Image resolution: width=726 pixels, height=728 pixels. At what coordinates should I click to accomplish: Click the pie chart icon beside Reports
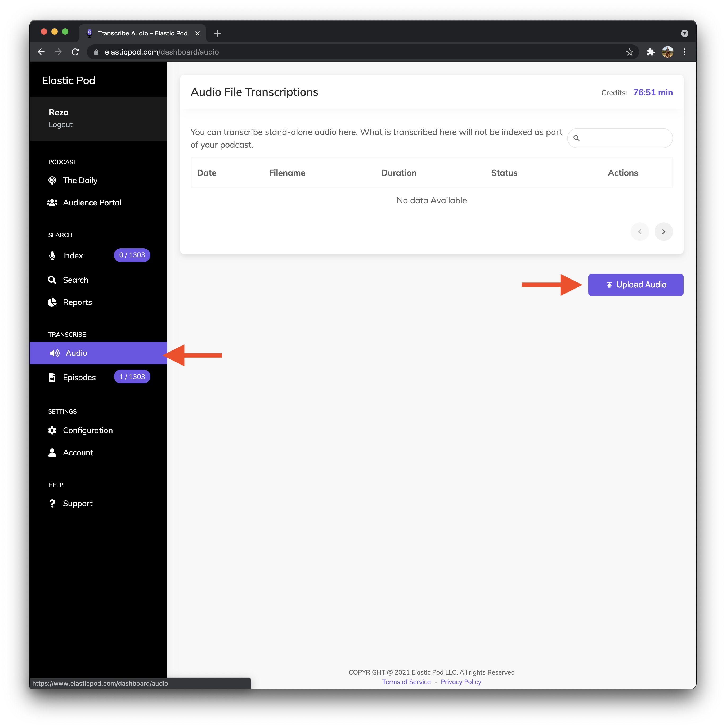[x=52, y=302]
